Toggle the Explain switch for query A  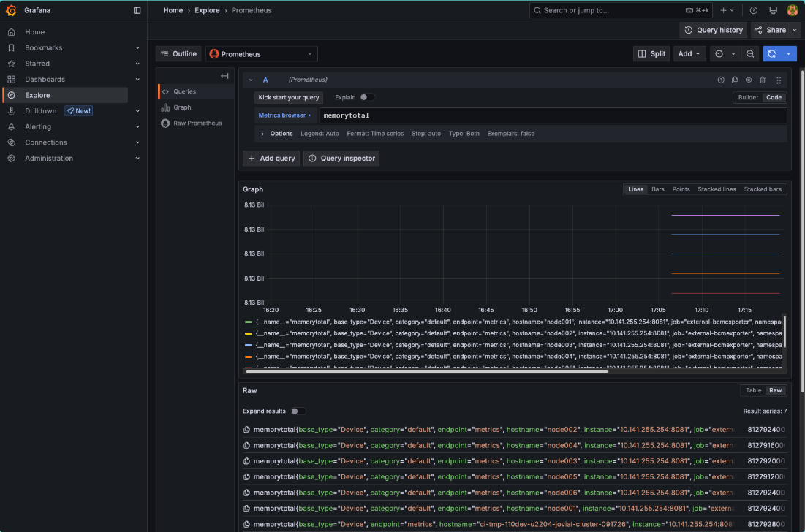point(366,96)
